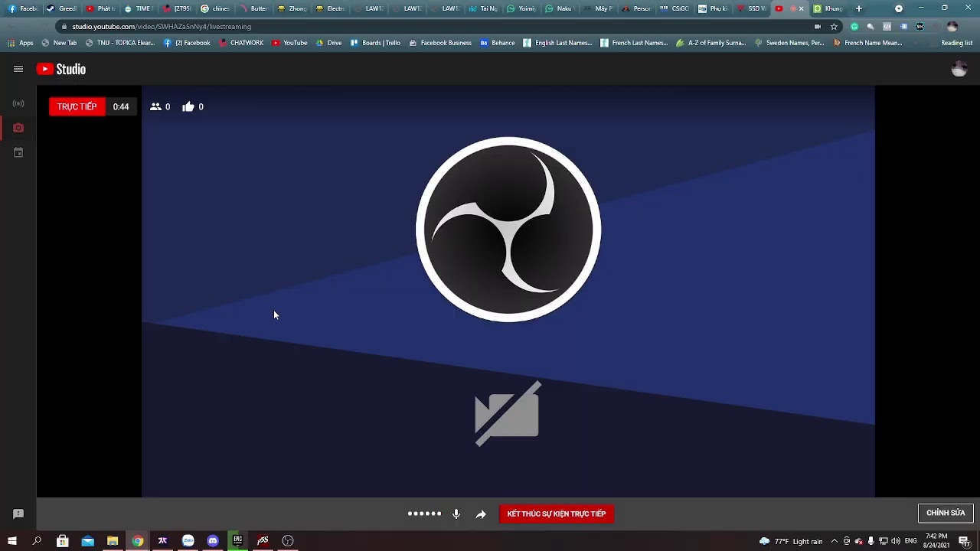This screenshot has height=551, width=980.
Task: Open Microsoft Store from taskbar
Action: [63, 541]
